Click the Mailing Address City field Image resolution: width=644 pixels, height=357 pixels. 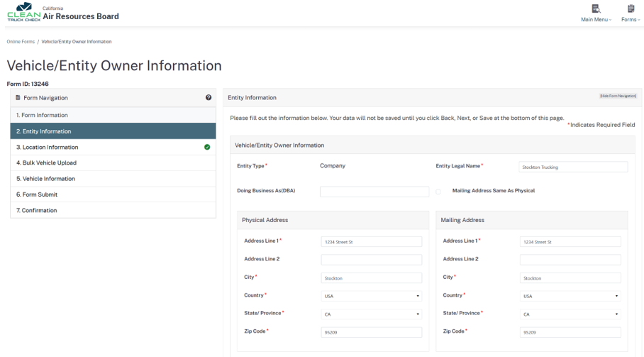(x=570, y=278)
